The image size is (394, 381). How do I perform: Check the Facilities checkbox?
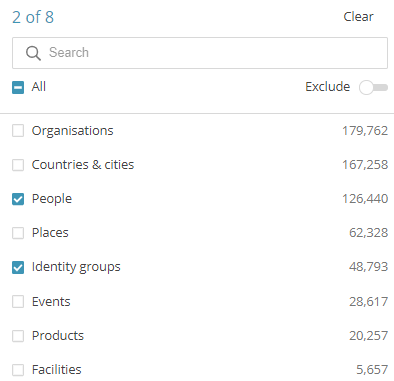click(x=18, y=370)
